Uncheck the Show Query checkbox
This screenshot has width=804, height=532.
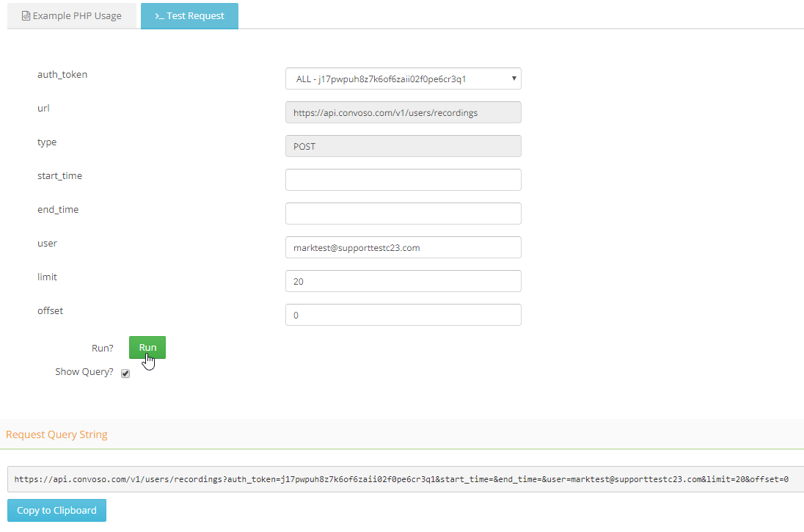(125, 374)
